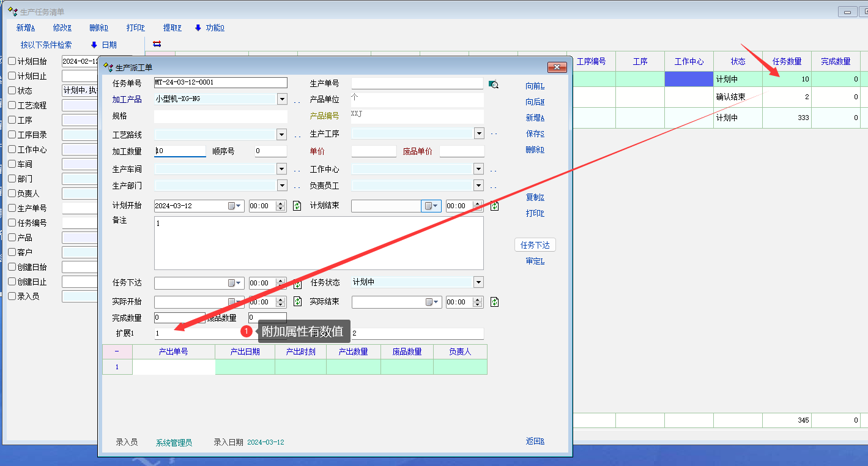Click refresh icon next to 实际结束 time
Screen dimensions: 868x466
(x=494, y=302)
